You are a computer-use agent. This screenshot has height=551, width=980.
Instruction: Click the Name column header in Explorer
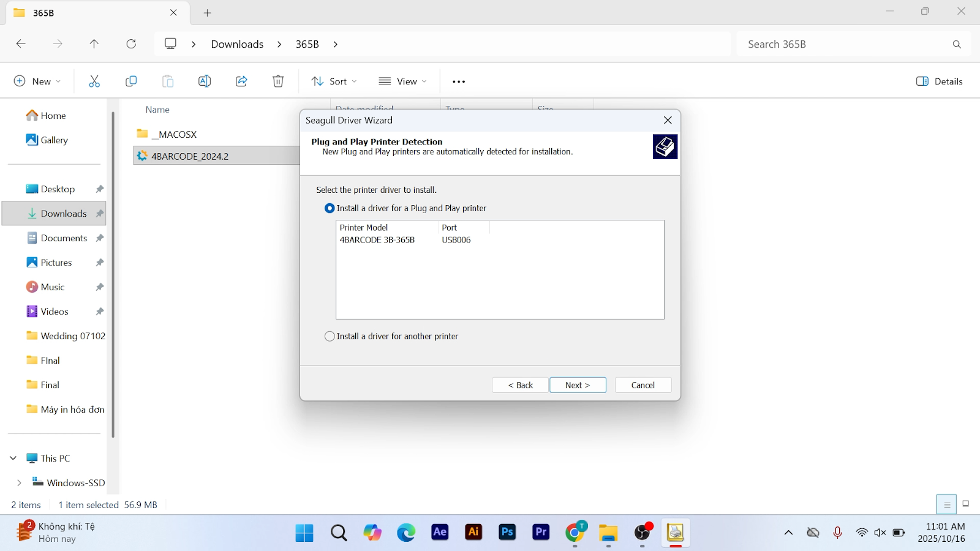(157, 110)
